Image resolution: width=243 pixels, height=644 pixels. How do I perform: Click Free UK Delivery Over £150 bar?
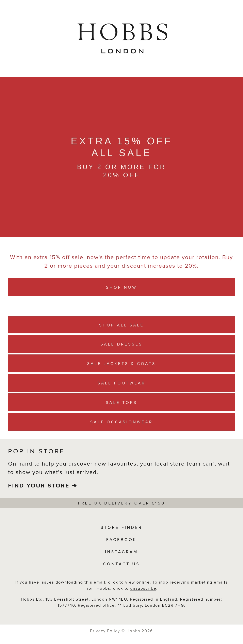[x=121, y=503]
